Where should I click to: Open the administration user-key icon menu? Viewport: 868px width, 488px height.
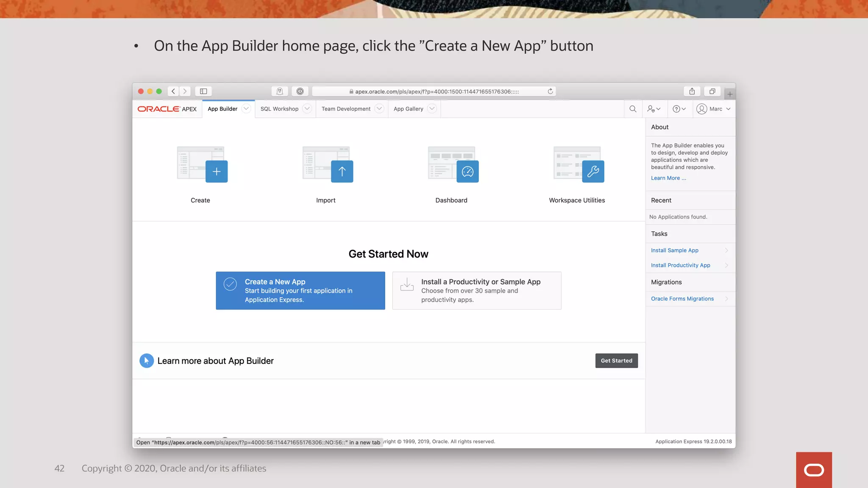point(654,109)
